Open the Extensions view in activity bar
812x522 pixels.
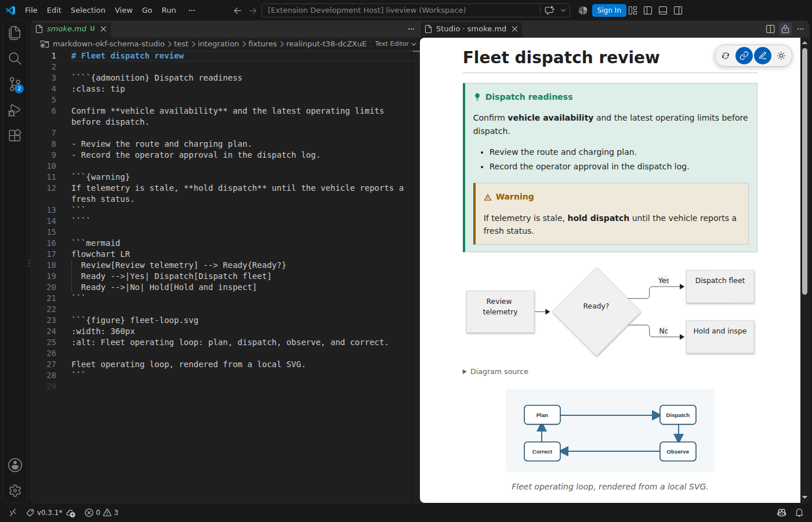coord(15,136)
